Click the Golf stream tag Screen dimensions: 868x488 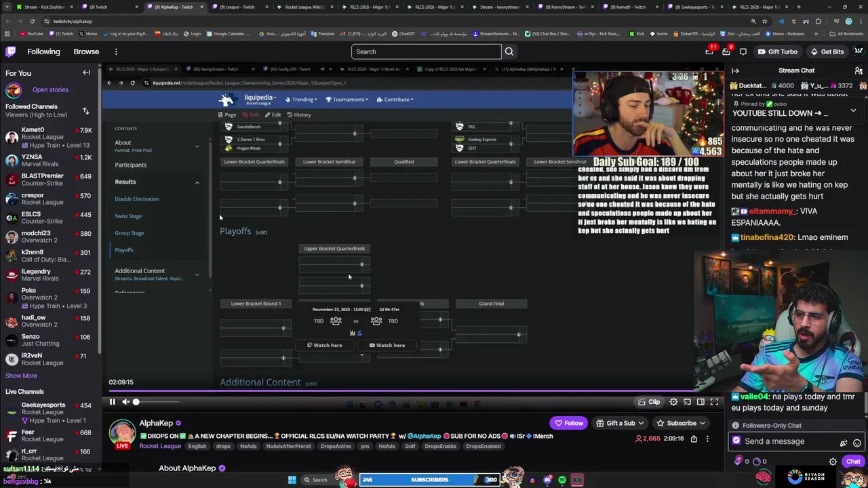[x=410, y=446]
